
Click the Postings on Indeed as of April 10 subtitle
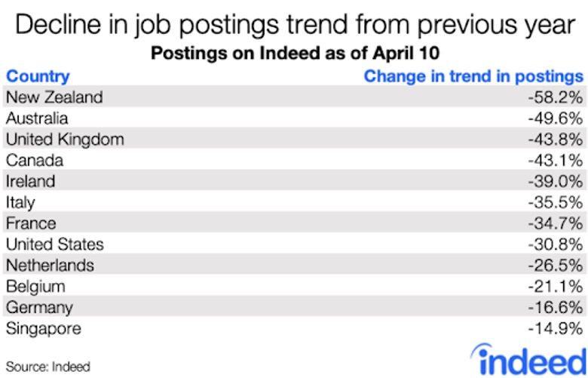295,54
